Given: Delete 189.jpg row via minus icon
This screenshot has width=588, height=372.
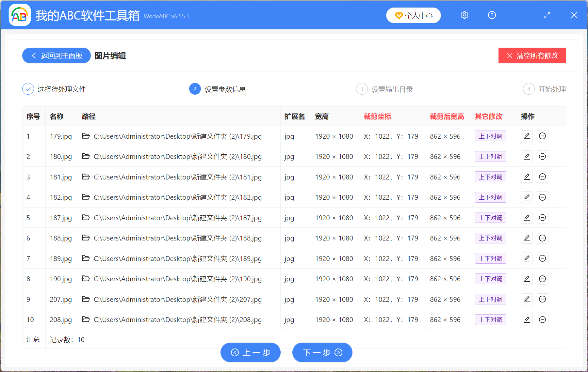Looking at the screenshot, I should tap(542, 258).
